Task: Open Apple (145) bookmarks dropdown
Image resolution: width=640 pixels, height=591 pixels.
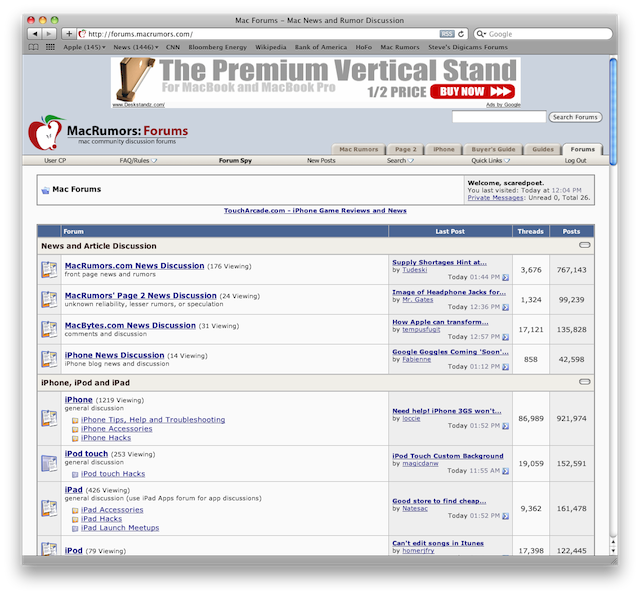Action: (84, 47)
